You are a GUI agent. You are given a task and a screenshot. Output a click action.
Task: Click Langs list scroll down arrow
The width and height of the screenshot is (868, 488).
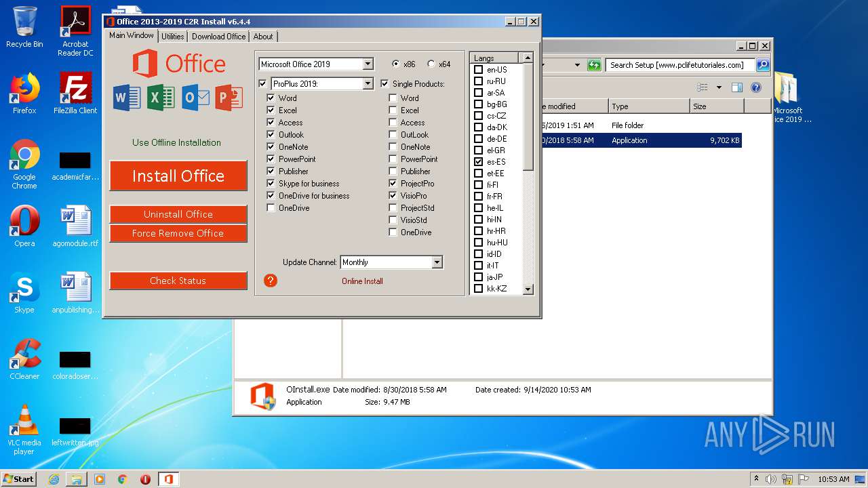click(528, 289)
